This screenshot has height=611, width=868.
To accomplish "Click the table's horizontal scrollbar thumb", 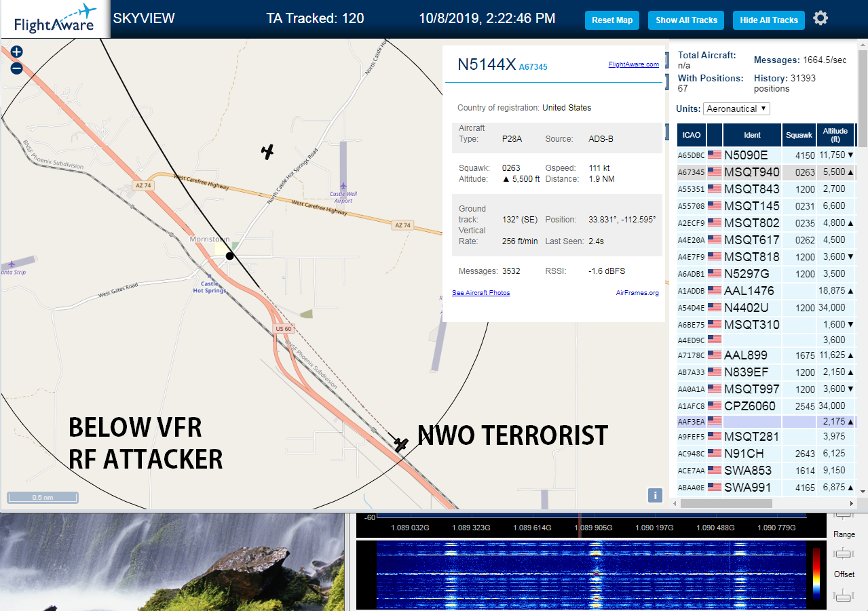I will [726, 503].
